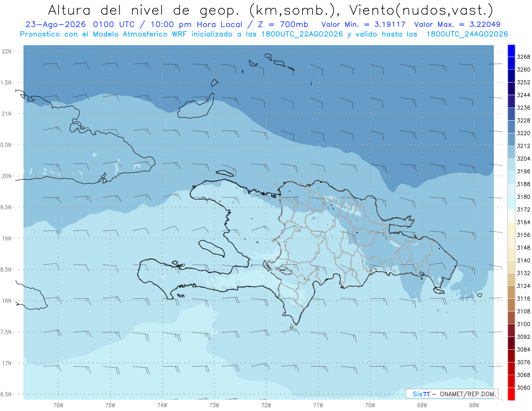Click the colorbar swatch between 3228 and 3220
532x411 pixels.
point(511,126)
